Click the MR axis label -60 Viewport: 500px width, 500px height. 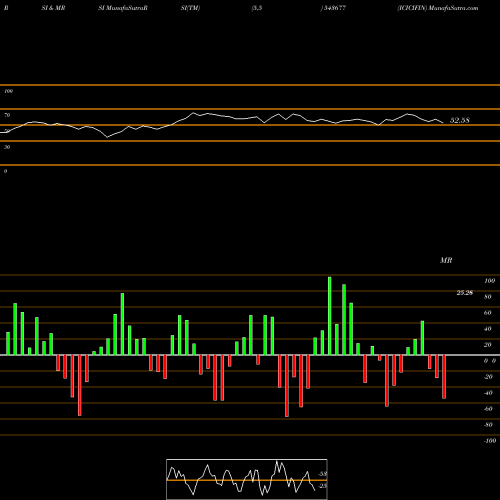(488, 409)
